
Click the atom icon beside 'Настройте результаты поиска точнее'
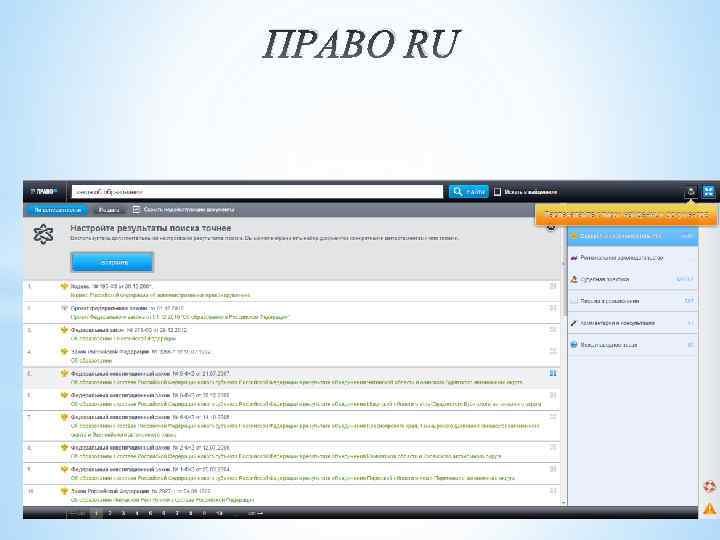pos(44,234)
